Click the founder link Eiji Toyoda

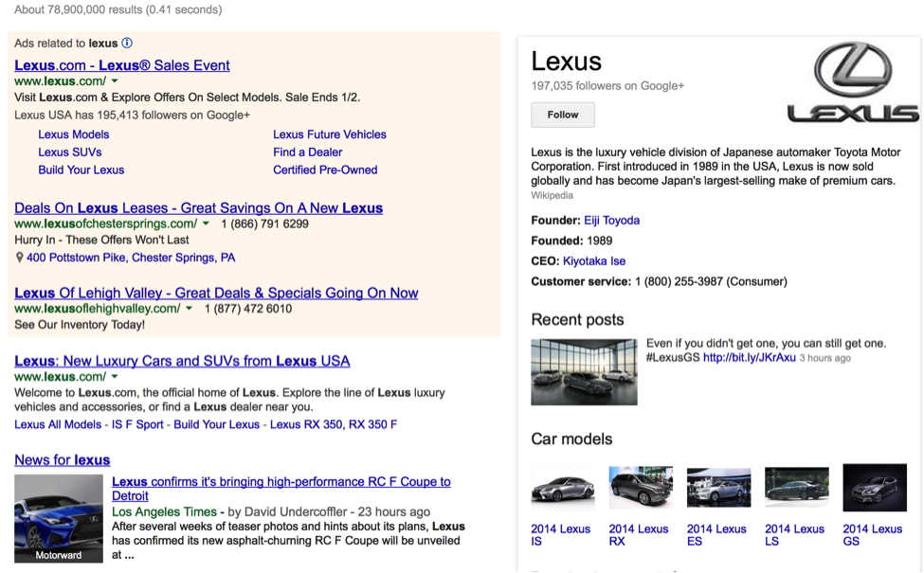611,220
